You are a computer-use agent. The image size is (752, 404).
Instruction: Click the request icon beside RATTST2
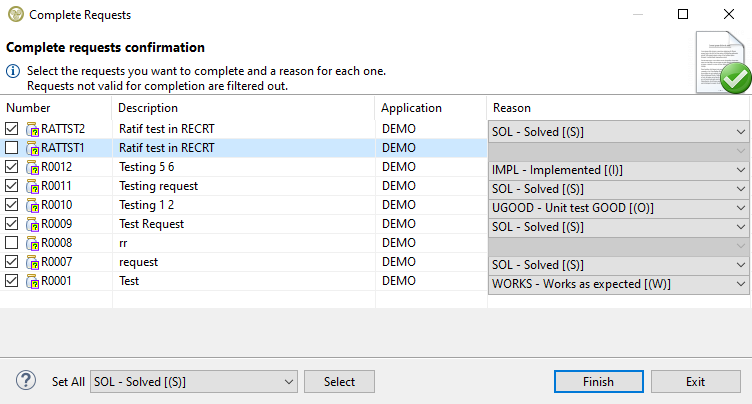pyautogui.click(x=32, y=129)
